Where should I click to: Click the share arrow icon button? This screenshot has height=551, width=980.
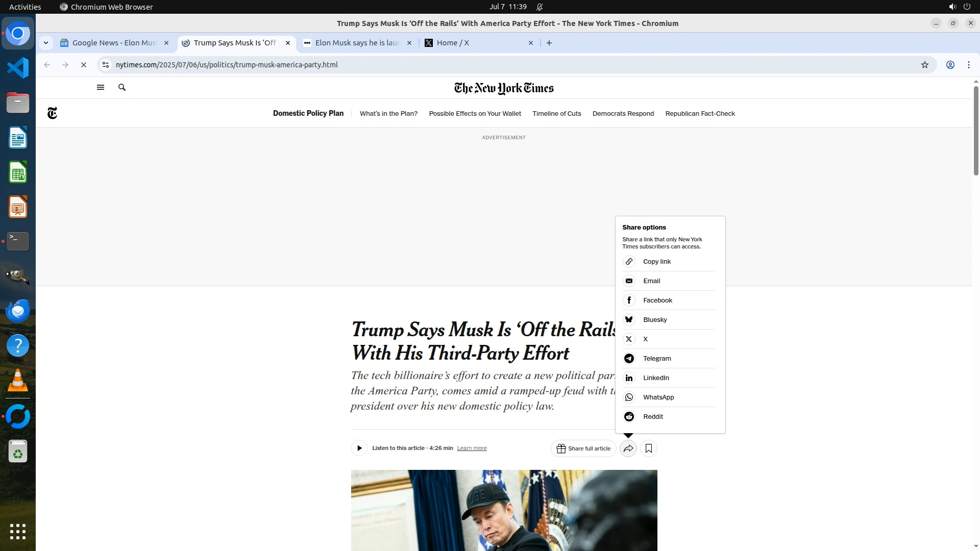(x=628, y=448)
